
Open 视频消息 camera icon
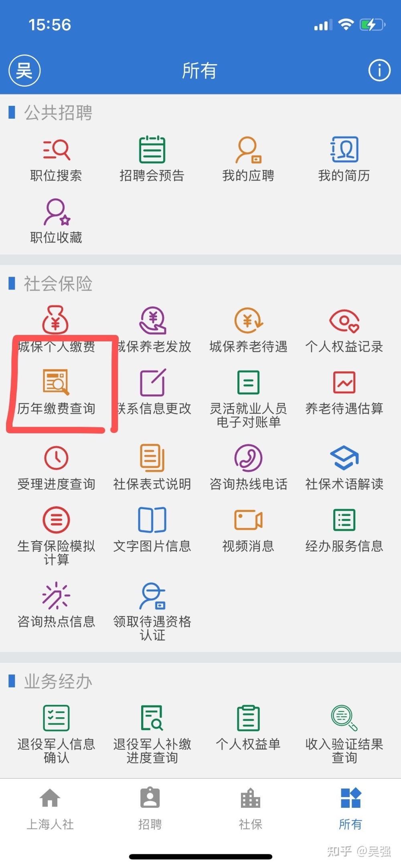(248, 520)
